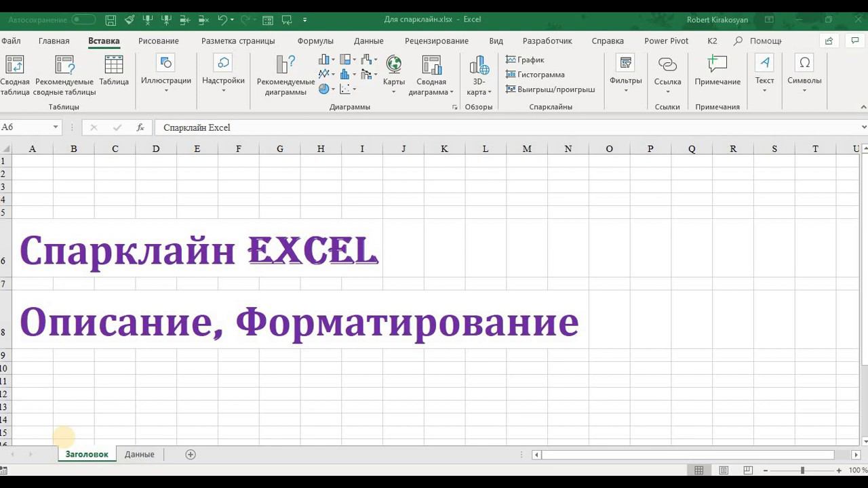This screenshot has height=488, width=868.
Task: Toggle the Автосохранение switch
Action: coord(83,20)
